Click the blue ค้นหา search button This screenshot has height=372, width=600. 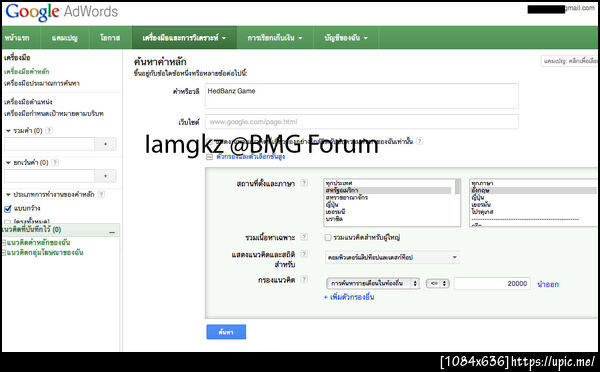(x=226, y=332)
